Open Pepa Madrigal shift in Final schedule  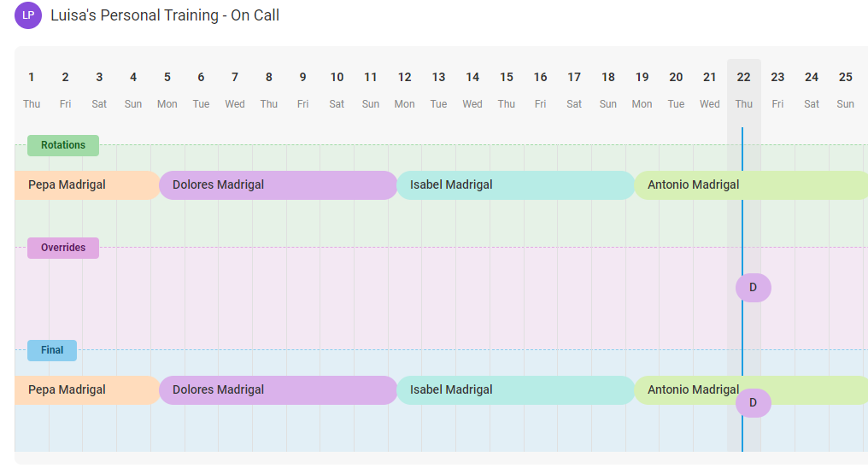pyautogui.click(x=87, y=390)
